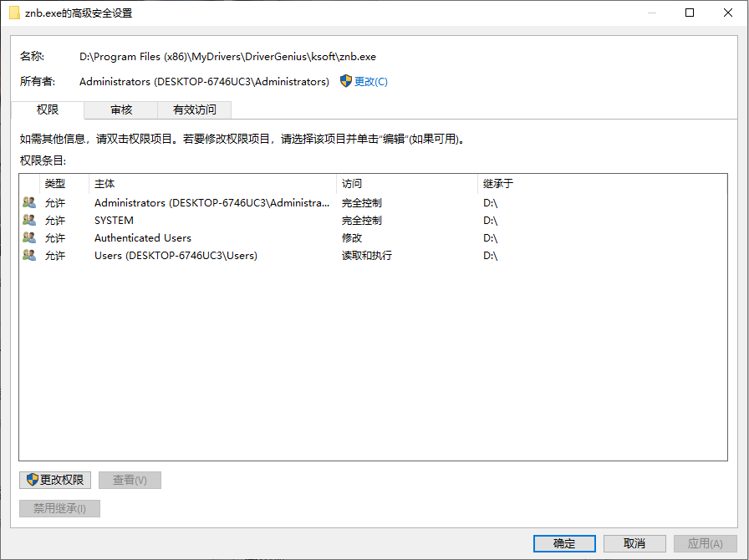
Task: Click the user icon beside the SYSTEM entry
Action: click(28, 220)
